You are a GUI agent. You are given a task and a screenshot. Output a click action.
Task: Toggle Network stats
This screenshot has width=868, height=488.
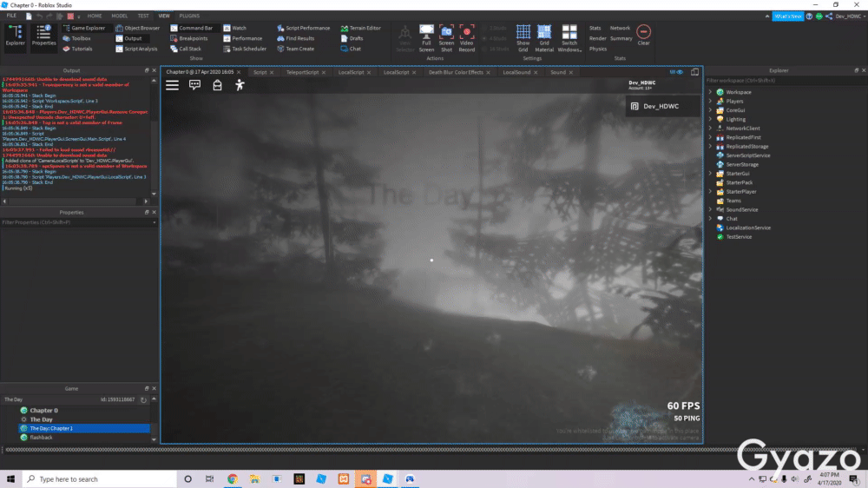[620, 28]
